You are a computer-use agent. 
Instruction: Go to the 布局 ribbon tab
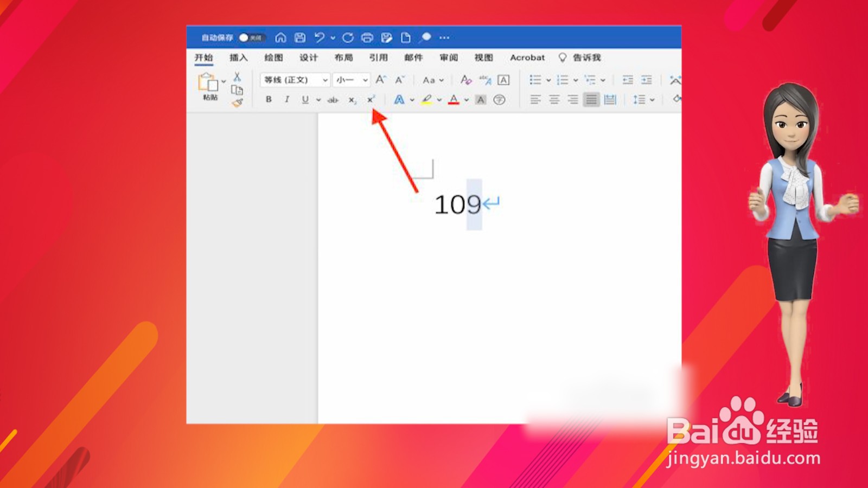(x=343, y=57)
